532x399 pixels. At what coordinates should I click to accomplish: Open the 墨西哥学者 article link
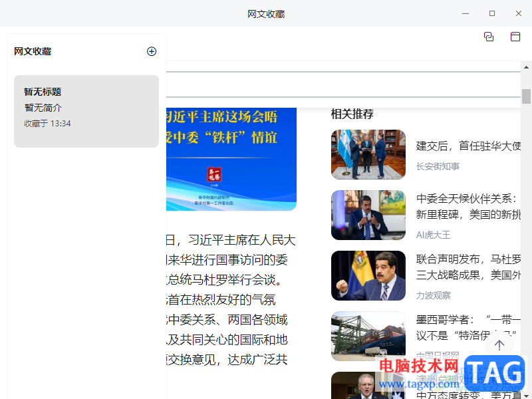click(x=468, y=327)
